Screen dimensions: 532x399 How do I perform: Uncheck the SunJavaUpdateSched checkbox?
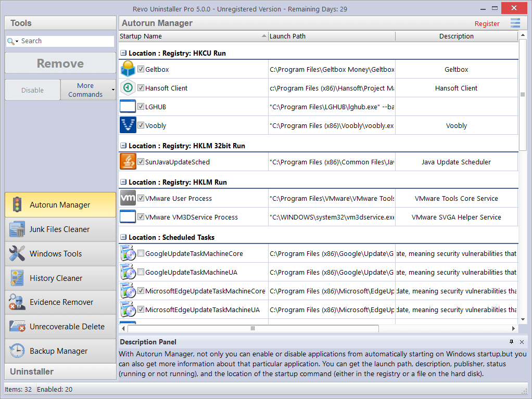pyautogui.click(x=141, y=161)
